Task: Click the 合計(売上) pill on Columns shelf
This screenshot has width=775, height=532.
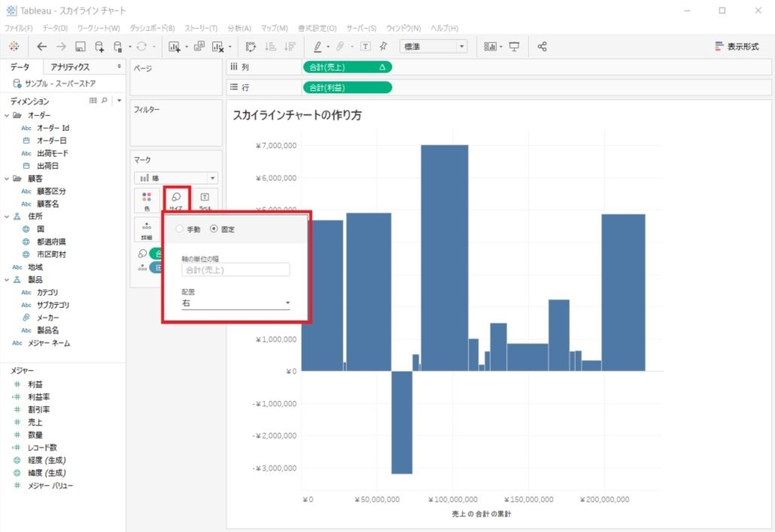Action: (x=347, y=67)
